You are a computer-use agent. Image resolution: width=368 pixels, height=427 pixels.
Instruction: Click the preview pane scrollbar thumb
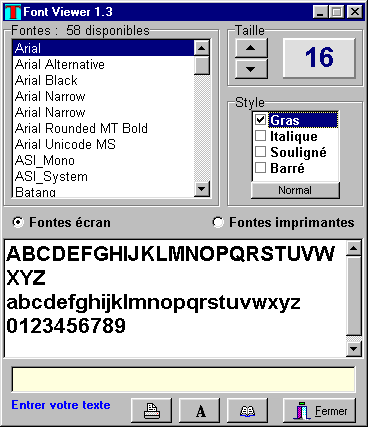(x=354, y=296)
